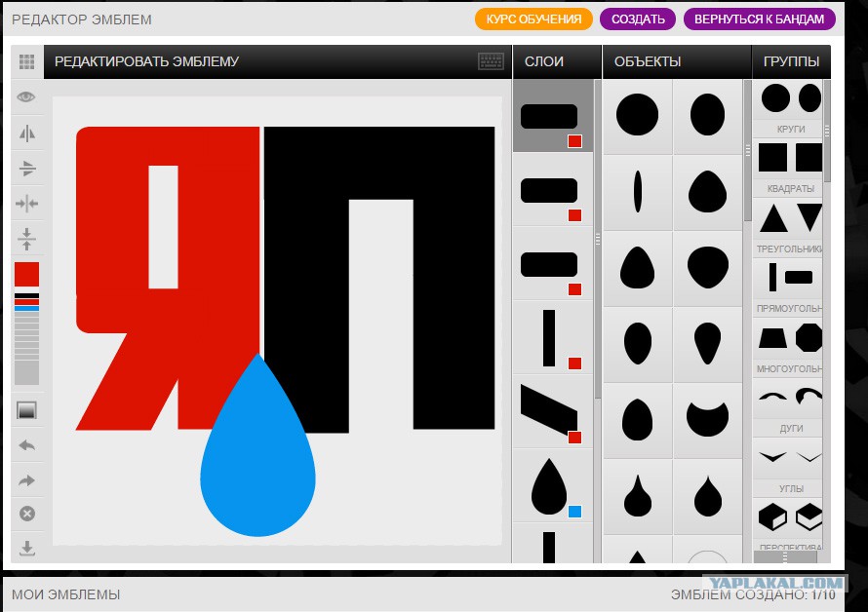Toggle the grid icon in the top-left corner

click(x=26, y=61)
